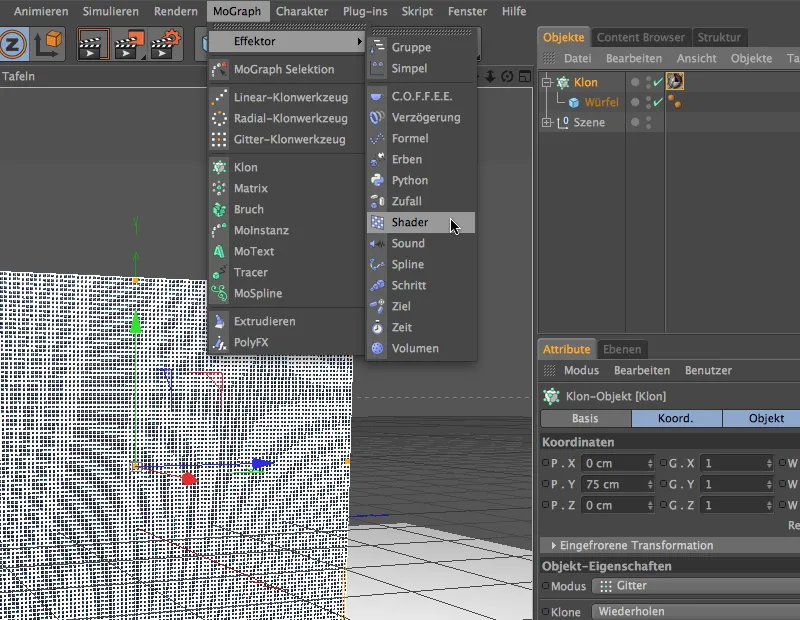Click the Koord. button in Klon attributes
The width and height of the screenshot is (800, 620).
point(675,418)
